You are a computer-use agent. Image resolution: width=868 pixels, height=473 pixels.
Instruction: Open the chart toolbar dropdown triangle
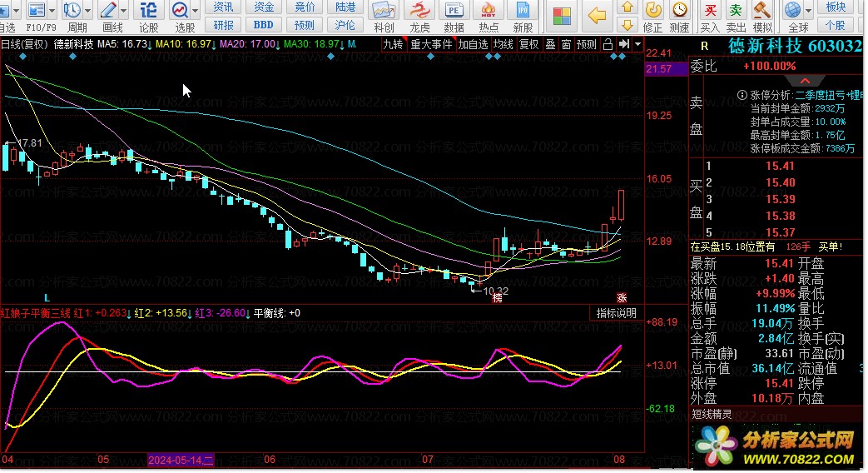tap(638, 44)
